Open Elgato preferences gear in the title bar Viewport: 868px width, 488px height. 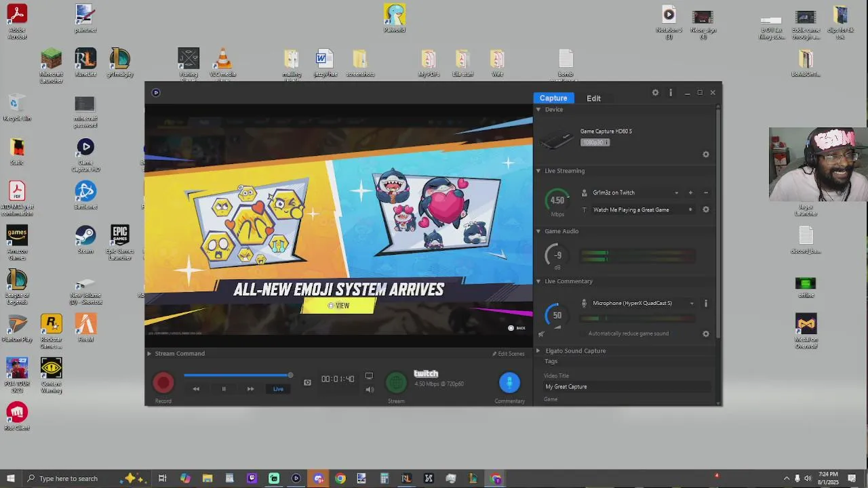pos(655,93)
